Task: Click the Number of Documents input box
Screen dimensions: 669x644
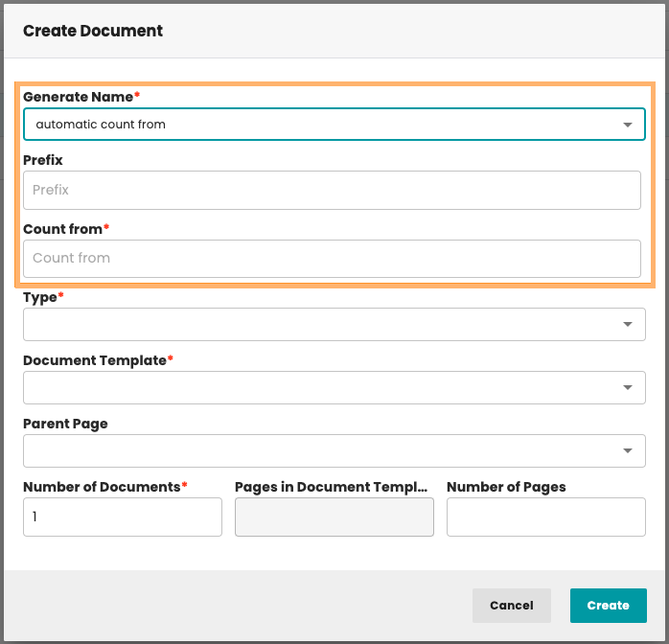Action: click(x=123, y=517)
